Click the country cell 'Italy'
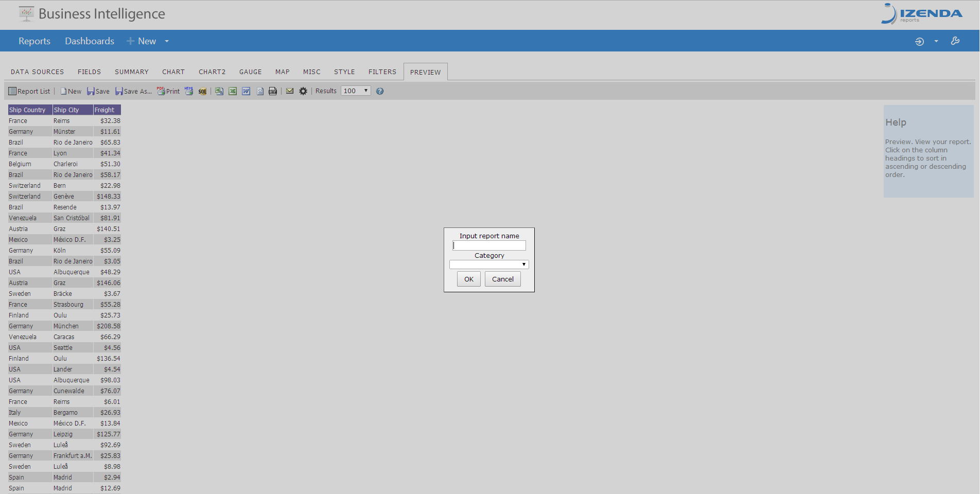Screen dimensions: 980x494 (15, 413)
